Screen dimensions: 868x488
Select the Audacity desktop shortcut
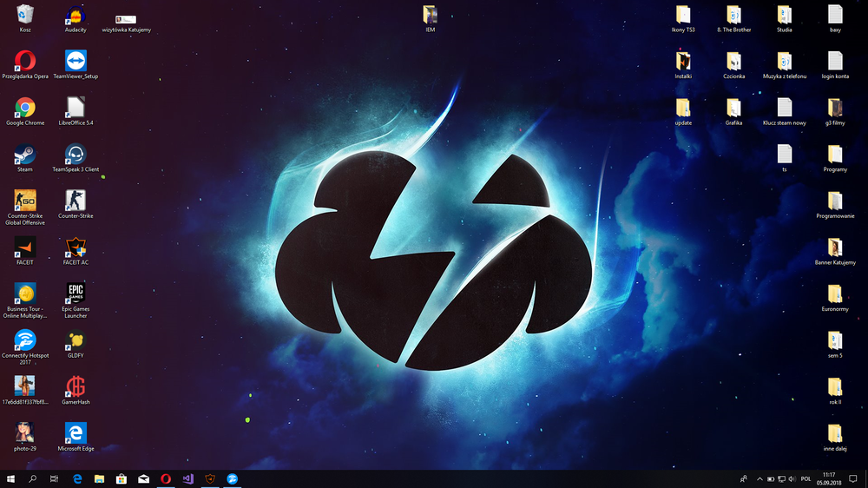point(76,19)
